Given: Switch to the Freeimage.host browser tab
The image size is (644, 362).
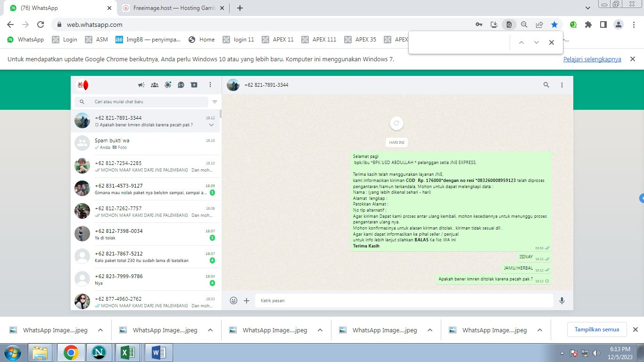Looking at the screenshot, I should [173, 8].
